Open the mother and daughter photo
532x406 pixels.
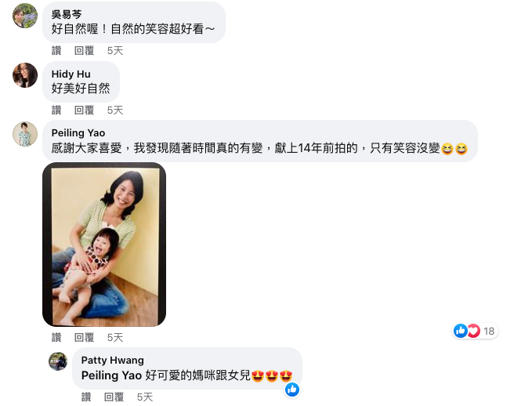pos(104,245)
